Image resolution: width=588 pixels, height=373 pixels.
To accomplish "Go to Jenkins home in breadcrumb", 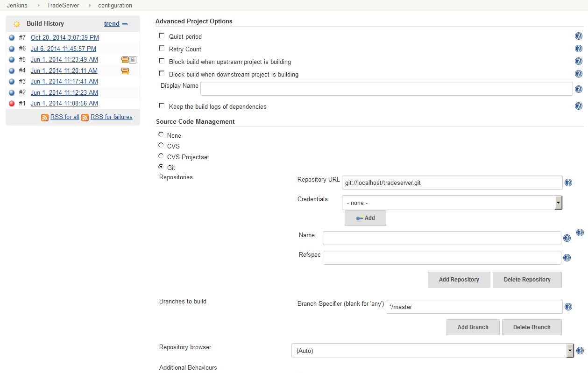I will point(16,6).
